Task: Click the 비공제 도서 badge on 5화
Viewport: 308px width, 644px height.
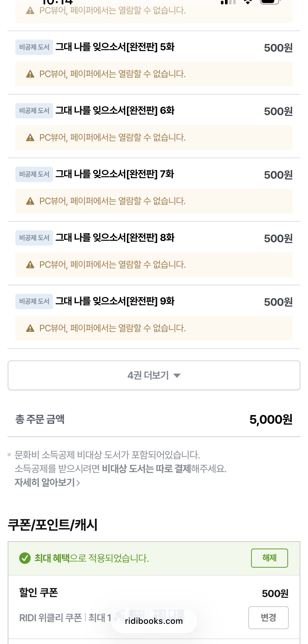Action: (x=34, y=47)
